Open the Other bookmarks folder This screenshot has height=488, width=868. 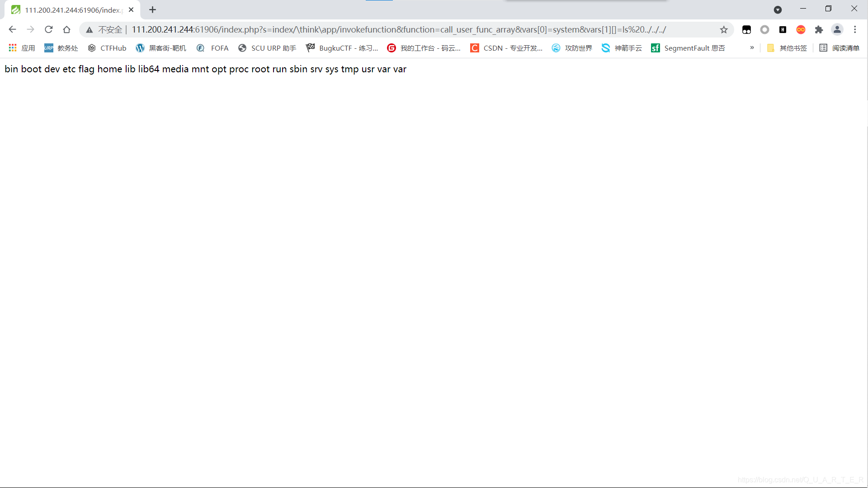(787, 48)
